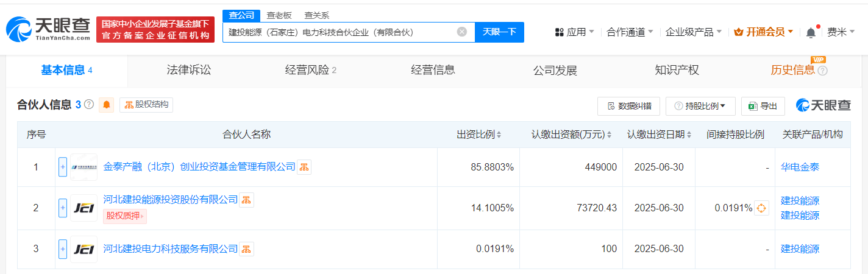Viewport: 868px width, 274px height.
Task: Open 河北建投电力科技服务有限公司 link
Action: tap(171, 248)
